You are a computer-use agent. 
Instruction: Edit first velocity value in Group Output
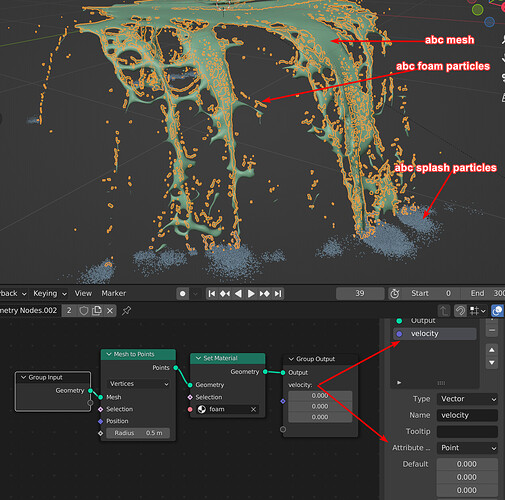pos(320,396)
